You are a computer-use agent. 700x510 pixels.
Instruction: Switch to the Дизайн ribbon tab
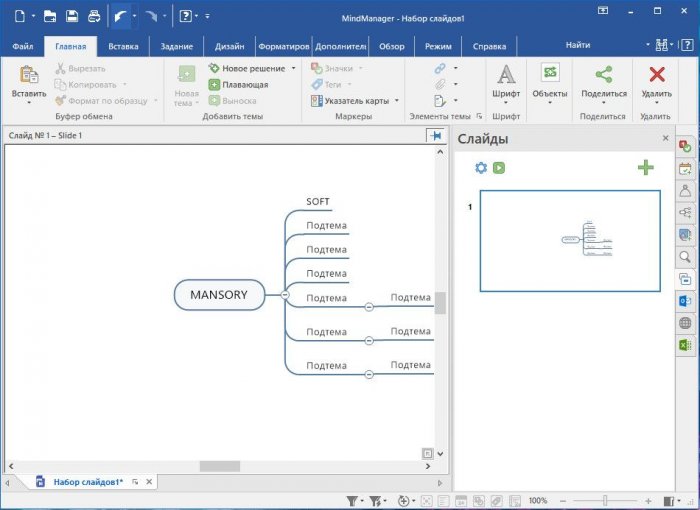(229, 46)
